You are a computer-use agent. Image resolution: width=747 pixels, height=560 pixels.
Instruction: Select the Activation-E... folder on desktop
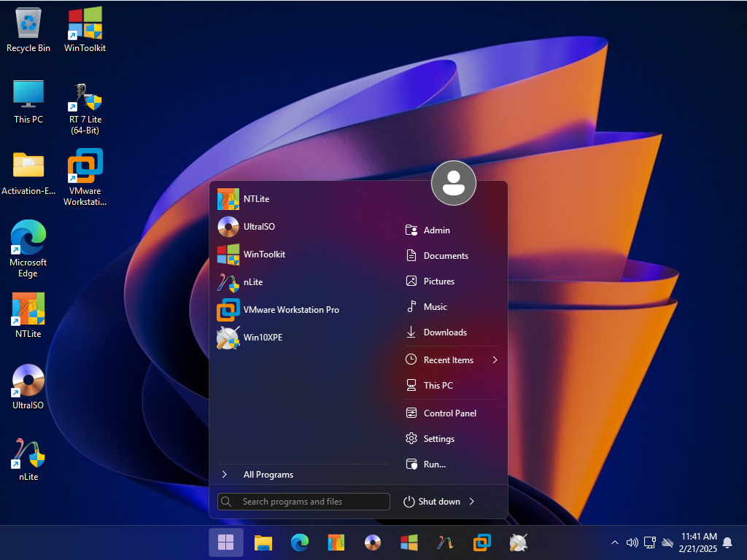pyautogui.click(x=28, y=174)
